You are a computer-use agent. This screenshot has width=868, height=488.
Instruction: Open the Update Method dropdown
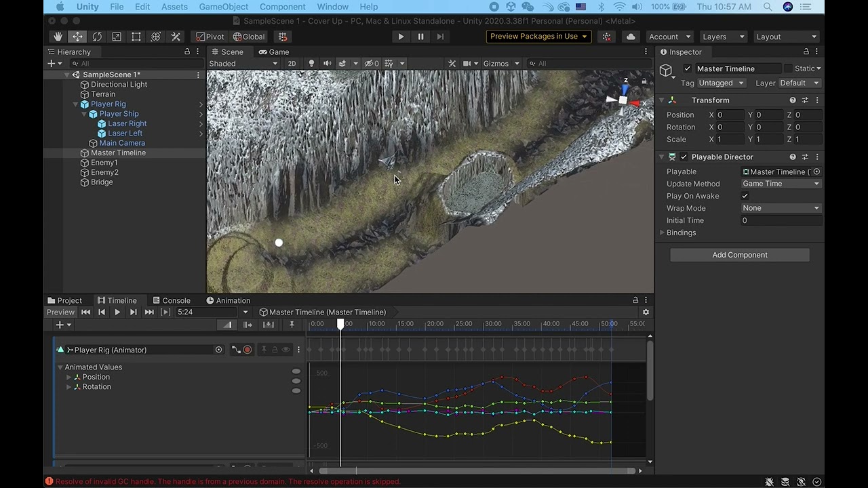point(781,184)
